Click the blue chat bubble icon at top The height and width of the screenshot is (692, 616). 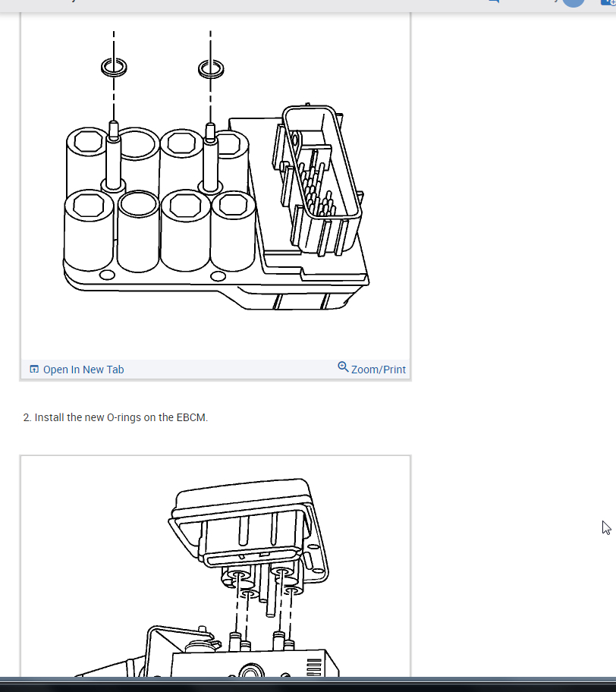pyautogui.click(x=494, y=2)
